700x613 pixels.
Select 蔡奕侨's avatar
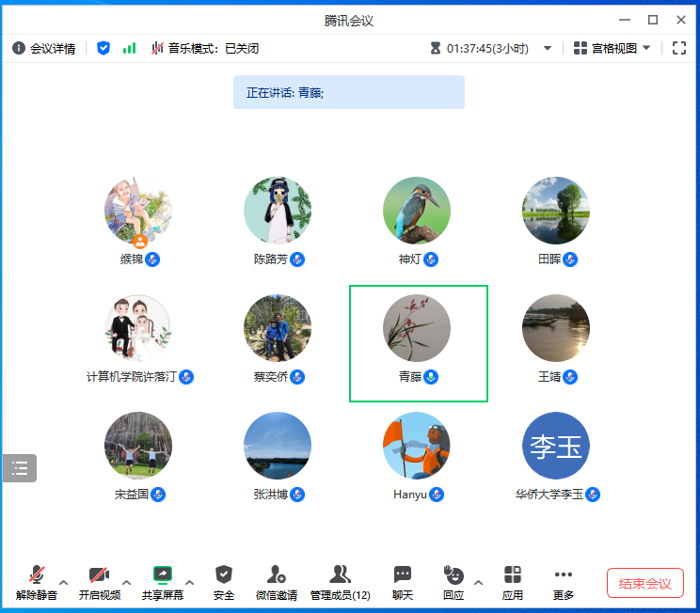click(x=278, y=328)
